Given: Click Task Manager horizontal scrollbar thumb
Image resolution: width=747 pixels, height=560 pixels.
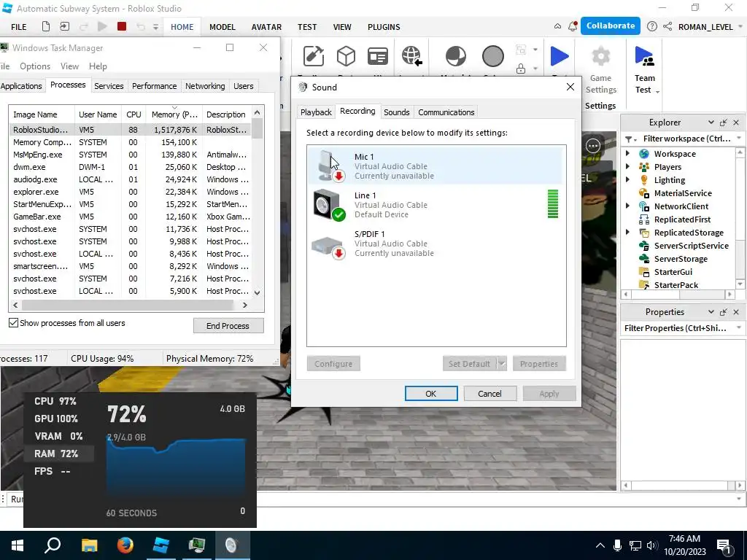Looking at the screenshot, I should click(128, 305).
